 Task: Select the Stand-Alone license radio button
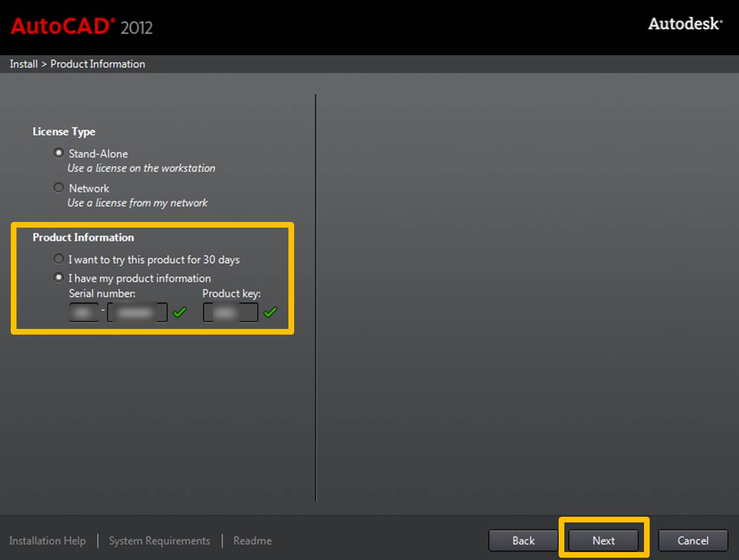pyautogui.click(x=59, y=153)
